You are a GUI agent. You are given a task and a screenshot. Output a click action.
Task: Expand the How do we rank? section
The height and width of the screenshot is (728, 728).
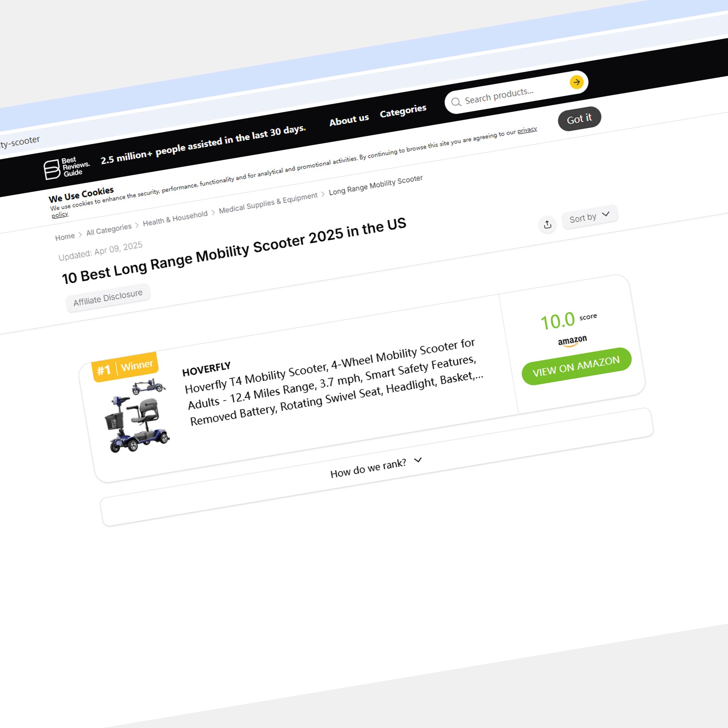[x=376, y=466]
